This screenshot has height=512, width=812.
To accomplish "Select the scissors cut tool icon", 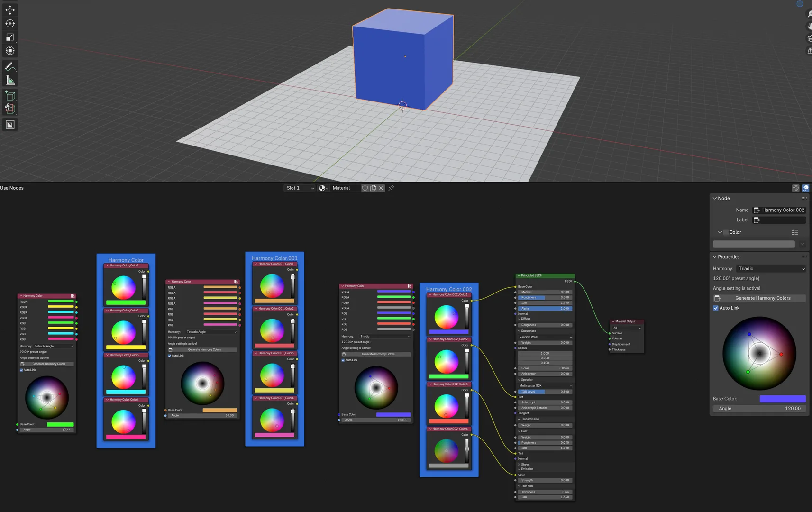I will (x=10, y=109).
